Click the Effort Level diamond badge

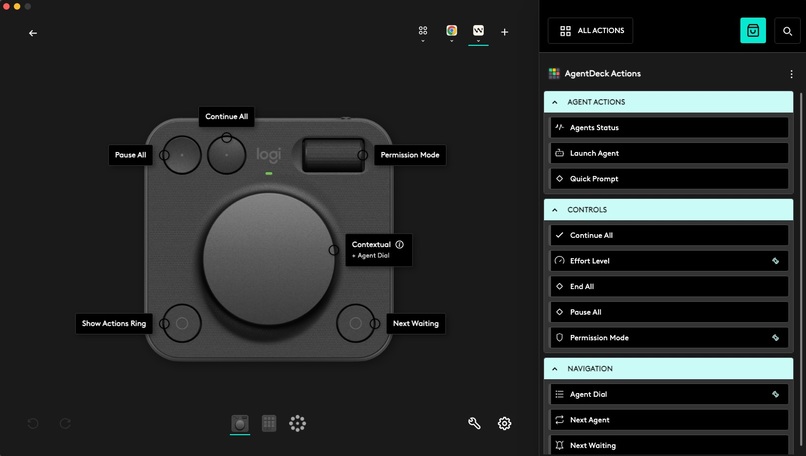(775, 261)
